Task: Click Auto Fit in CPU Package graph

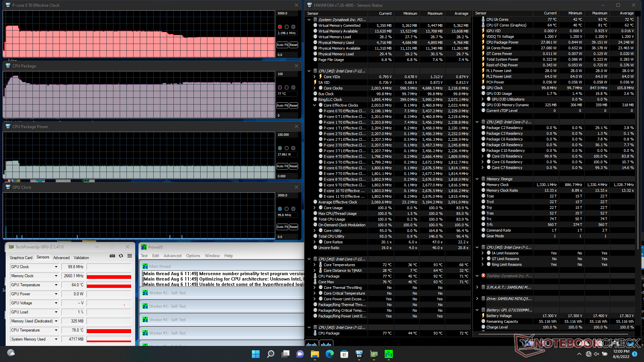Action: click(x=282, y=106)
